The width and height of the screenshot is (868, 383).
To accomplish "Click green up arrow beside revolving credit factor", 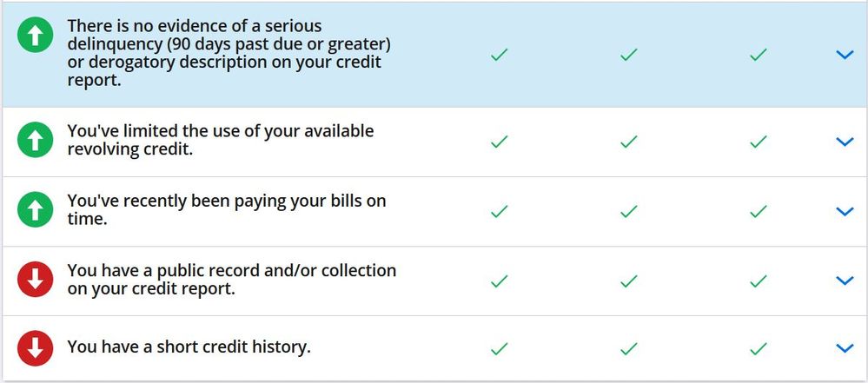I will 36,141.
